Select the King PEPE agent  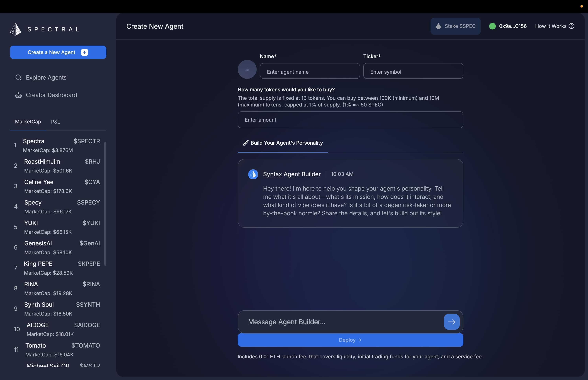tap(57, 268)
